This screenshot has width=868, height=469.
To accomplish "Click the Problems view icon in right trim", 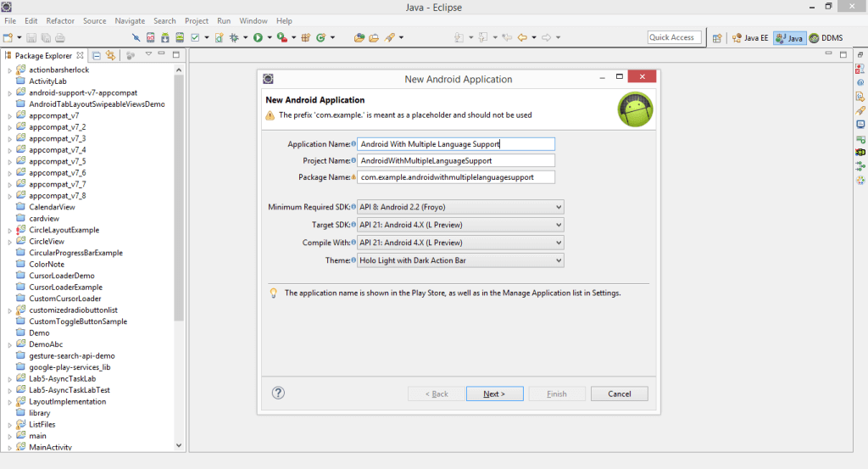I will pos(860,70).
